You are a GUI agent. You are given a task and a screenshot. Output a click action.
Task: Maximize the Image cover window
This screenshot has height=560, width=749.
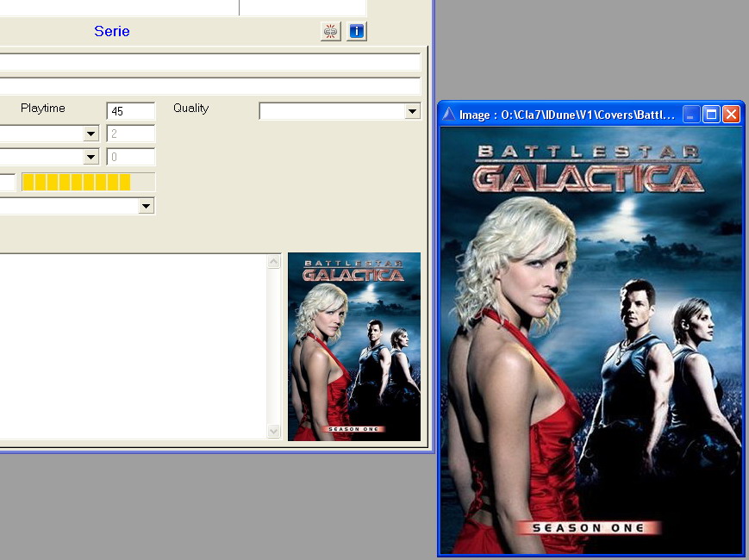click(711, 115)
